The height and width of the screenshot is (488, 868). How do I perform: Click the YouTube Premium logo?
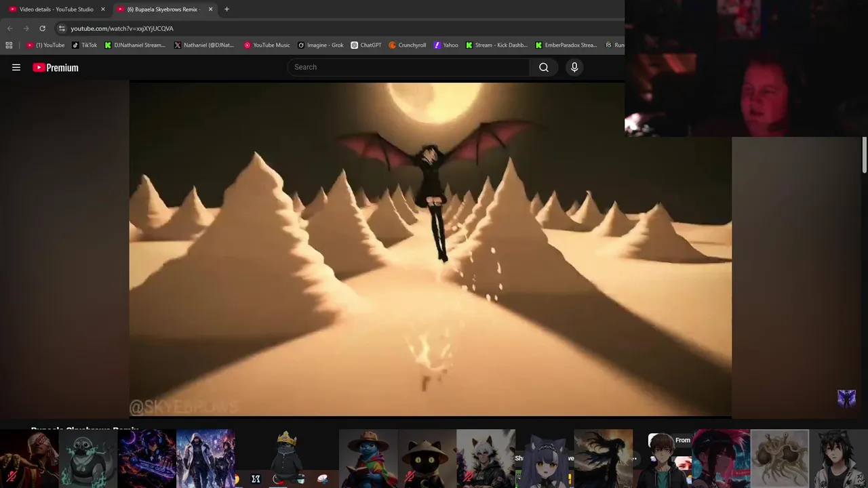coord(56,67)
